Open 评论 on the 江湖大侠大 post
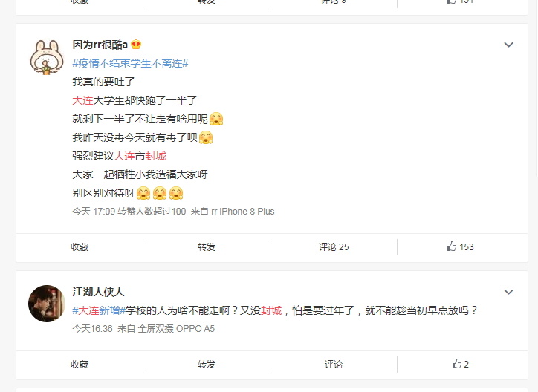 [x=334, y=365]
